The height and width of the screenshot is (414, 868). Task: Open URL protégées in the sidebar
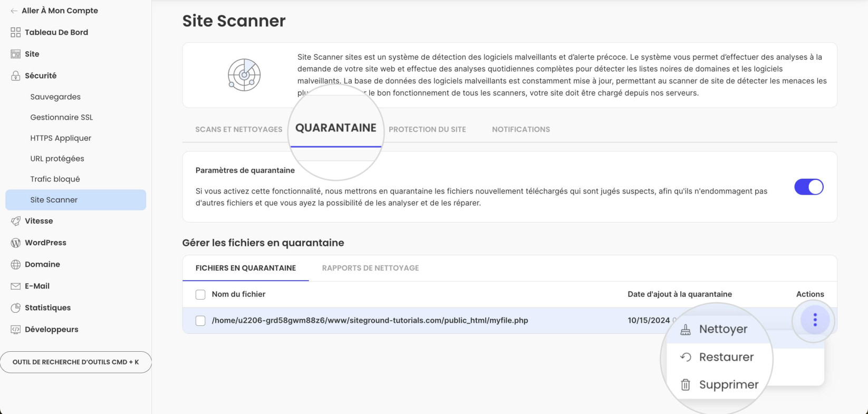(57, 159)
